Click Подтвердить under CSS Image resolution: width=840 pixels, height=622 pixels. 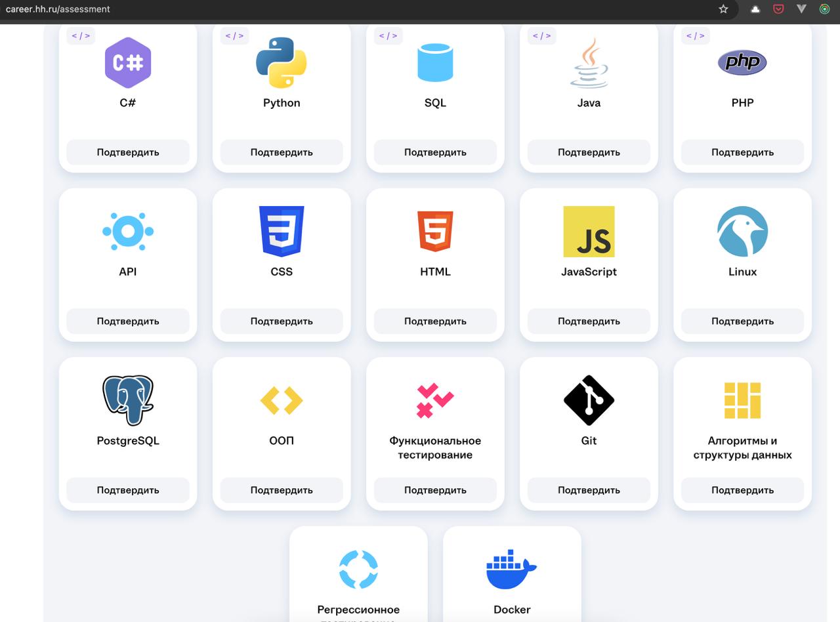click(282, 321)
